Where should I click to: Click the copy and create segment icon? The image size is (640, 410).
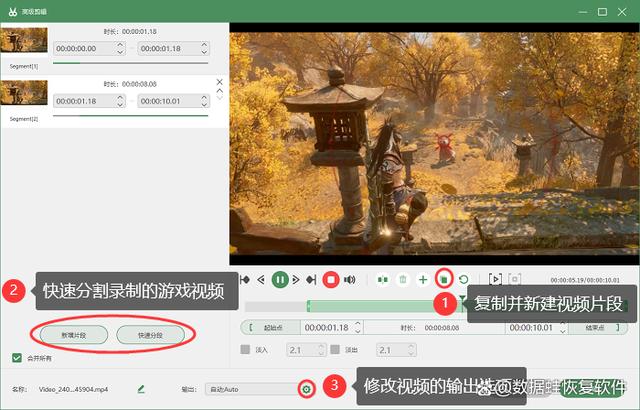[444, 280]
